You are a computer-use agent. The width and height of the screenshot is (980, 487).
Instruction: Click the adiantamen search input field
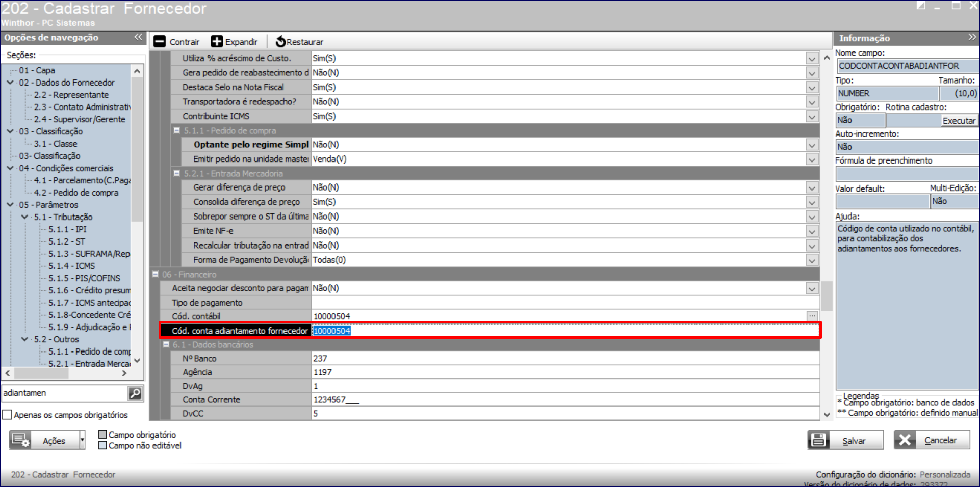pos(64,393)
